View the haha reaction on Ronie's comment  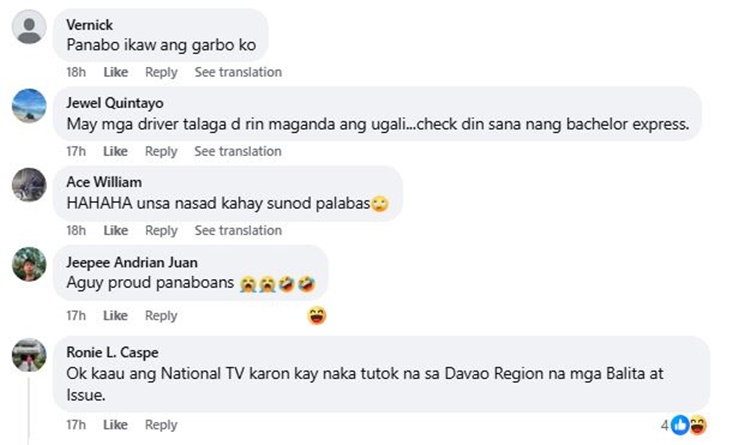pos(698,425)
